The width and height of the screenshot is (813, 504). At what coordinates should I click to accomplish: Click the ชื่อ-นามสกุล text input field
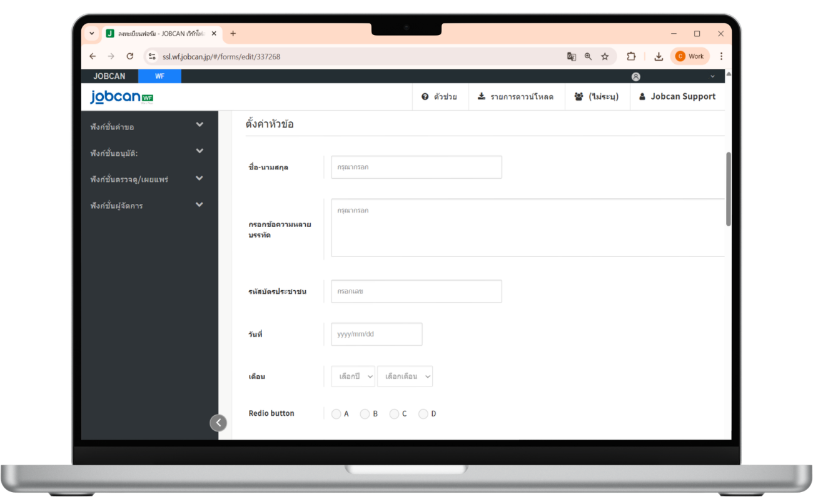[416, 168]
